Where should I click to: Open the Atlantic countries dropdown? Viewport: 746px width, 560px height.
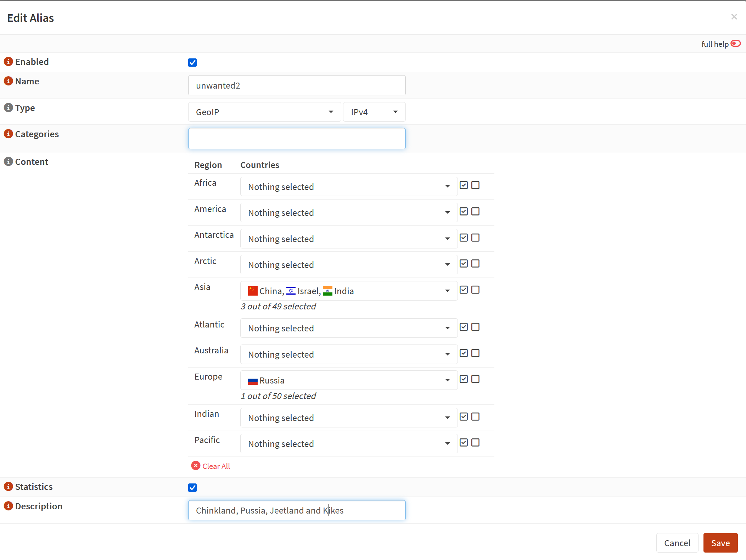349,328
